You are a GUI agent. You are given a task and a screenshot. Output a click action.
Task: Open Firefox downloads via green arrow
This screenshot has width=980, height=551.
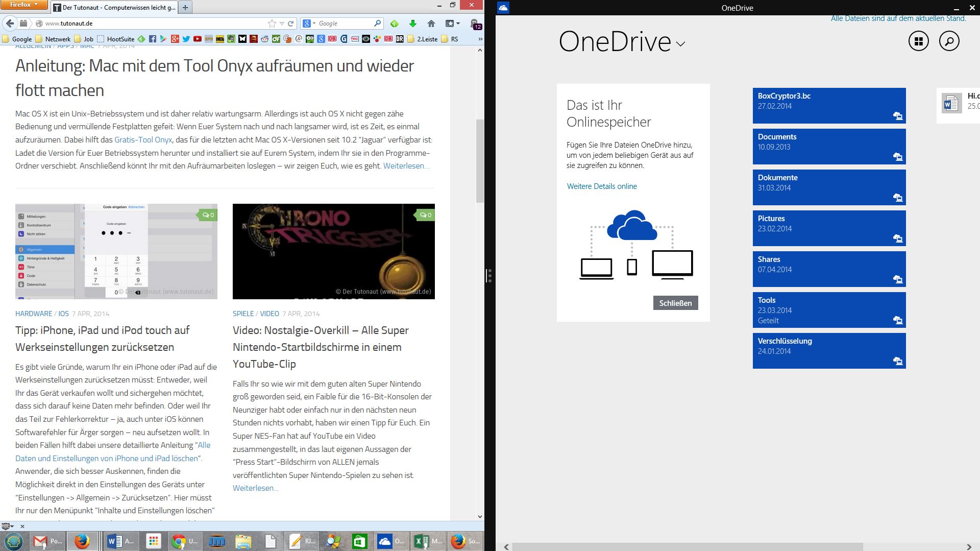pyautogui.click(x=412, y=23)
